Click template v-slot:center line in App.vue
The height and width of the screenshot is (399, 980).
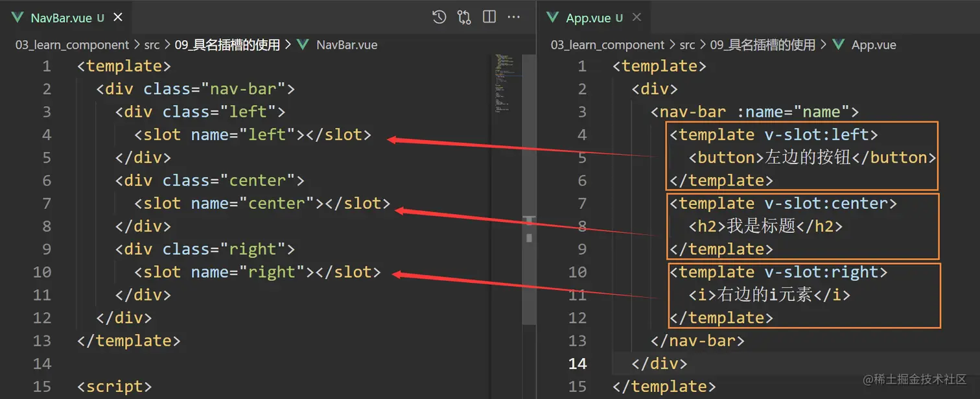784,203
